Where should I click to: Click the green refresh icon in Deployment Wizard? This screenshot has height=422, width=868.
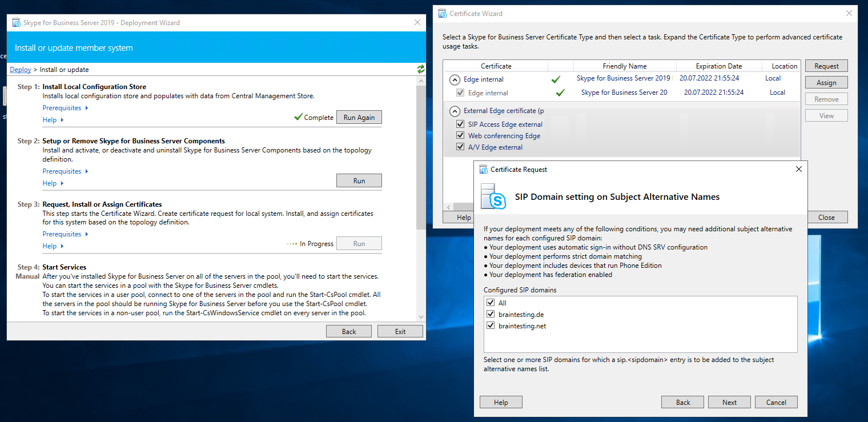(x=421, y=69)
